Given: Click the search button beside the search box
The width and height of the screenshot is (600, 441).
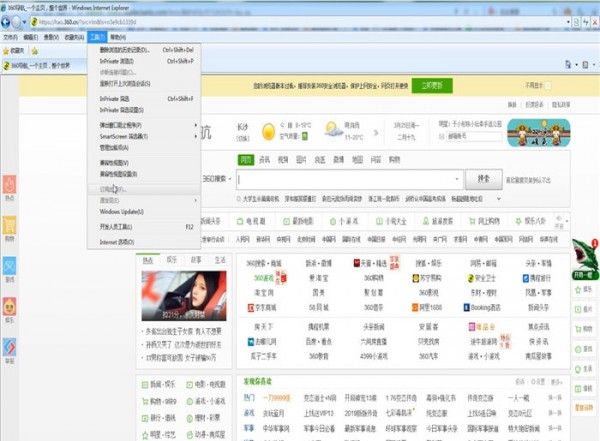Looking at the screenshot, I should coord(484,179).
